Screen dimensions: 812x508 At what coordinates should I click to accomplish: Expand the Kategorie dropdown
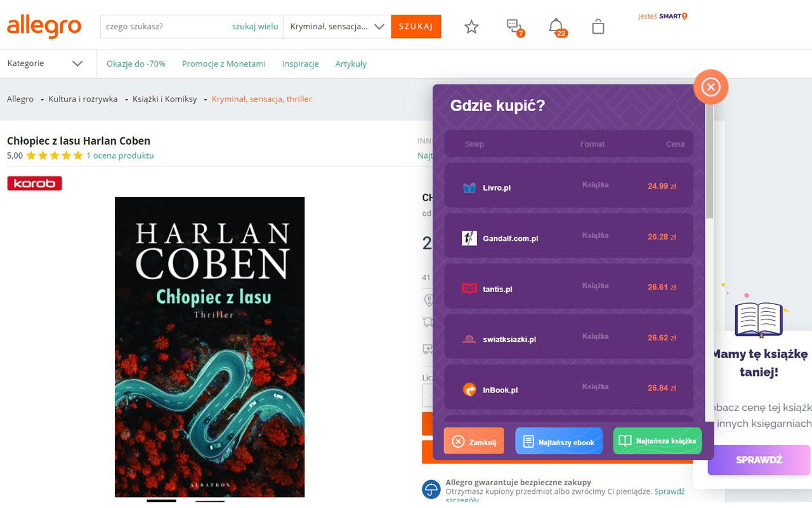(45, 63)
